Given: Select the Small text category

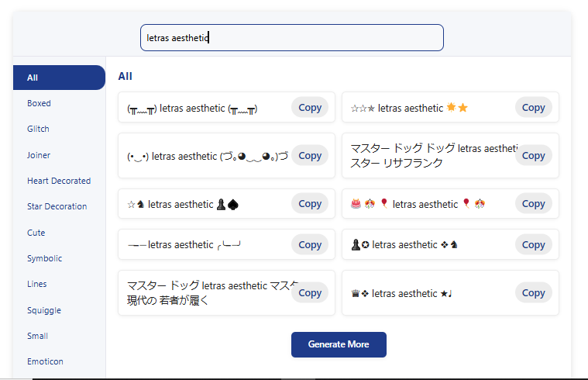Looking at the screenshot, I should coord(37,336).
